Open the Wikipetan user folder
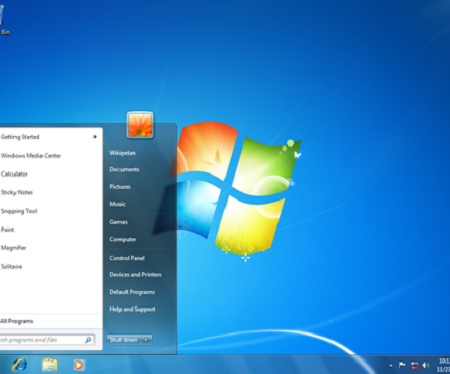 coord(122,153)
